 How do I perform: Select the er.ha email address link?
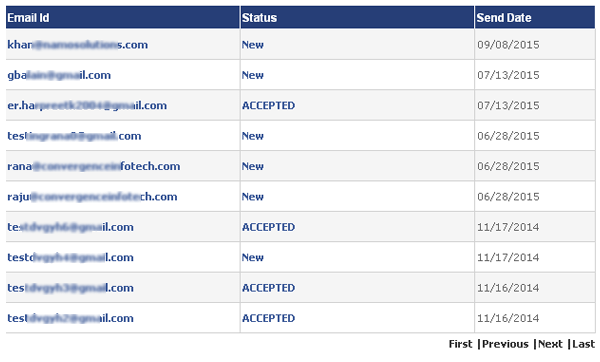coord(87,105)
